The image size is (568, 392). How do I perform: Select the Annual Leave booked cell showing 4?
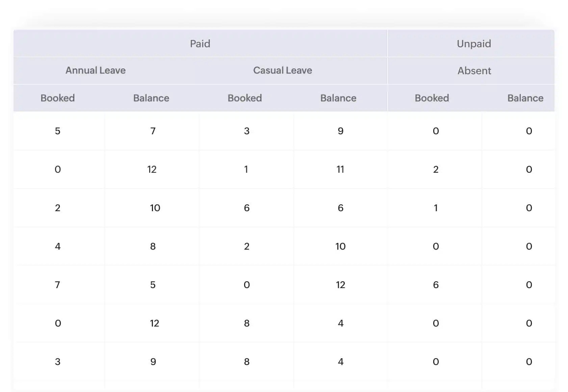[x=58, y=246]
